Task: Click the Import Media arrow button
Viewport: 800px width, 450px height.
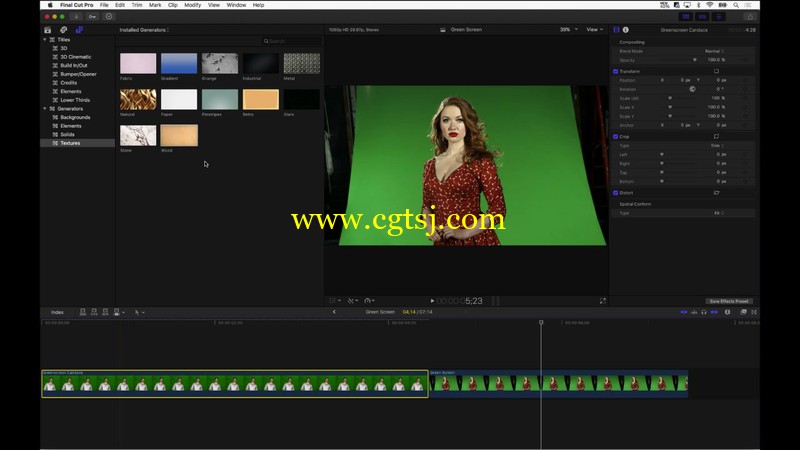Action: click(76, 16)
